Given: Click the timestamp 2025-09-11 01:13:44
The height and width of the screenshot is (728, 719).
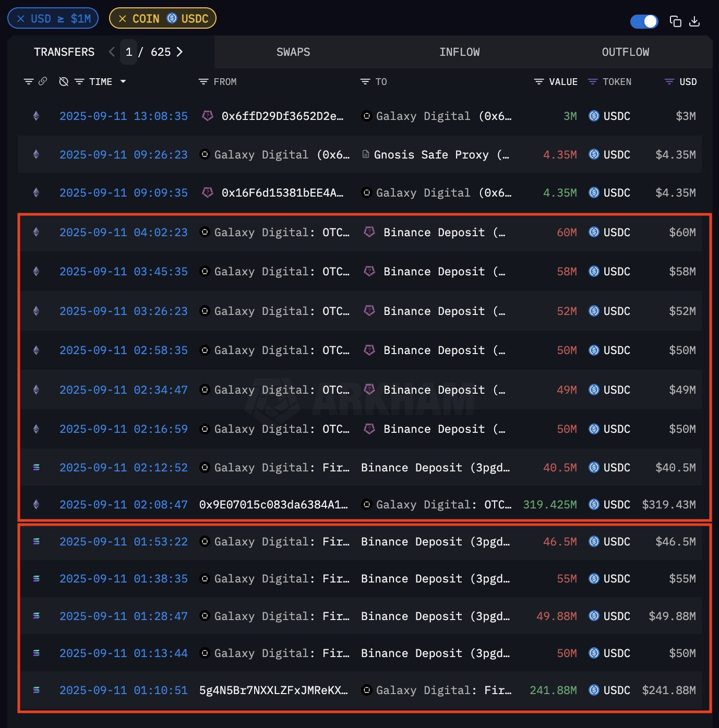Looking at the screenshot, I should tap(124, 653).
